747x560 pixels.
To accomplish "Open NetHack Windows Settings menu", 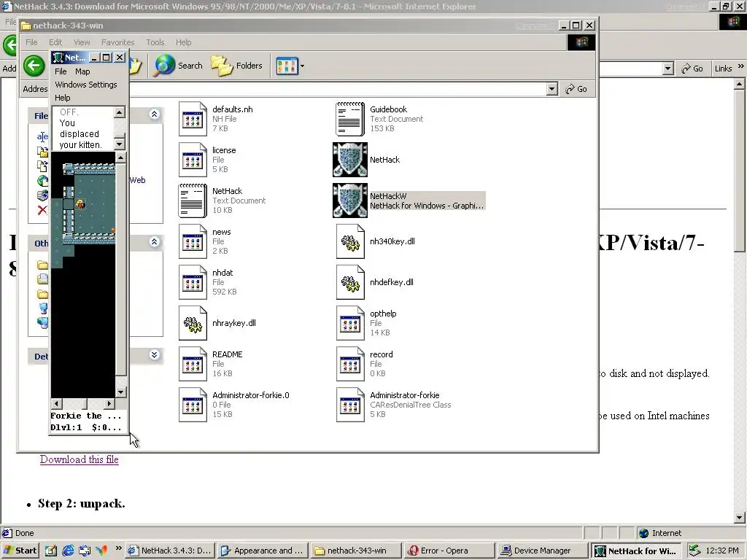I will tap(86, 85).
